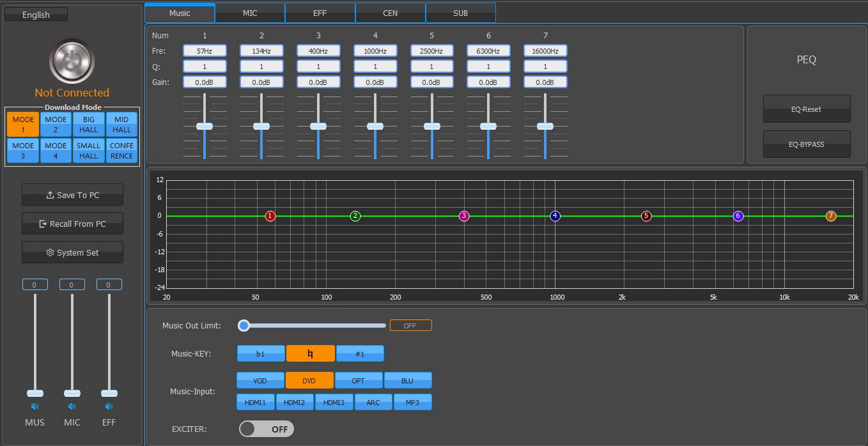Click the 57Hz frequency field
This screenshot has width=868, height=446.
pyautogui.click(x=205, y=50)
